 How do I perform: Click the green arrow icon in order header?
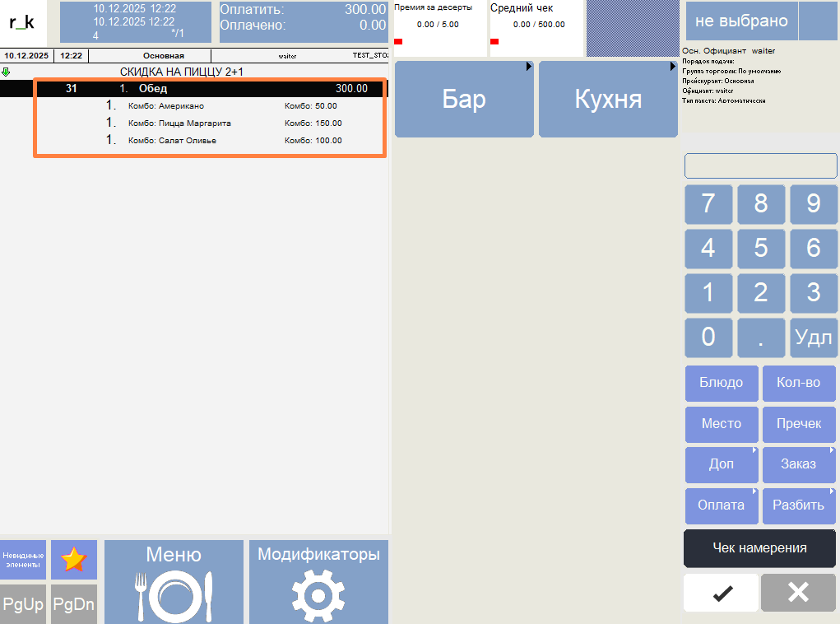coord(7,72)
